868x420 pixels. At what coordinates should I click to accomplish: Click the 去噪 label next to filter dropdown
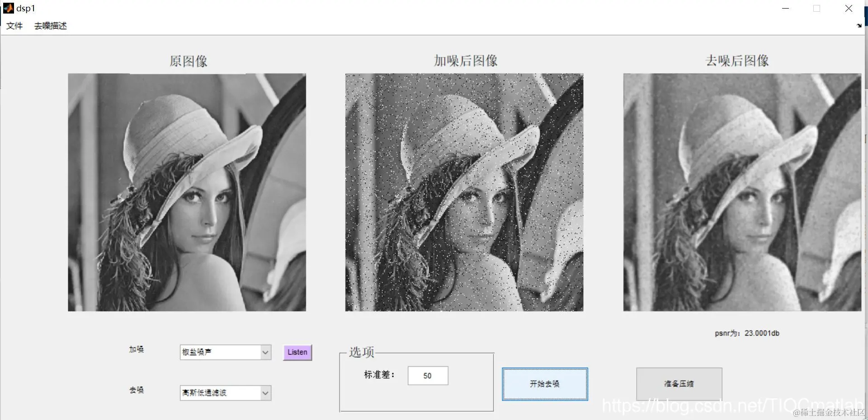pos(137,390)
